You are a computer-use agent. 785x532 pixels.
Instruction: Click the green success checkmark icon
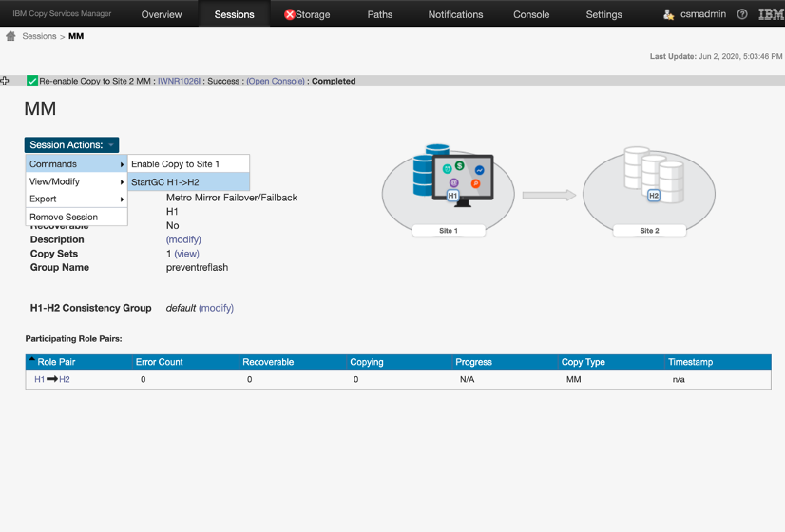[x=32, y=81]
